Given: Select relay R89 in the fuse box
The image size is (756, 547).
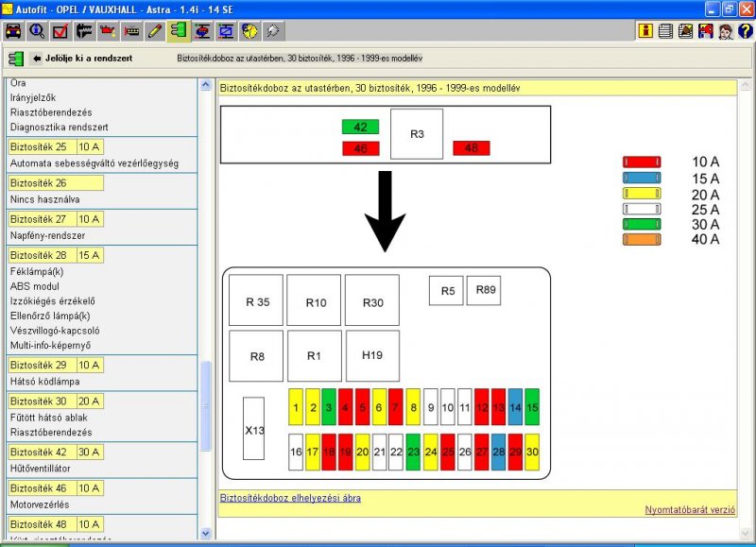Looking at the screenshot, I should (484, 291).
